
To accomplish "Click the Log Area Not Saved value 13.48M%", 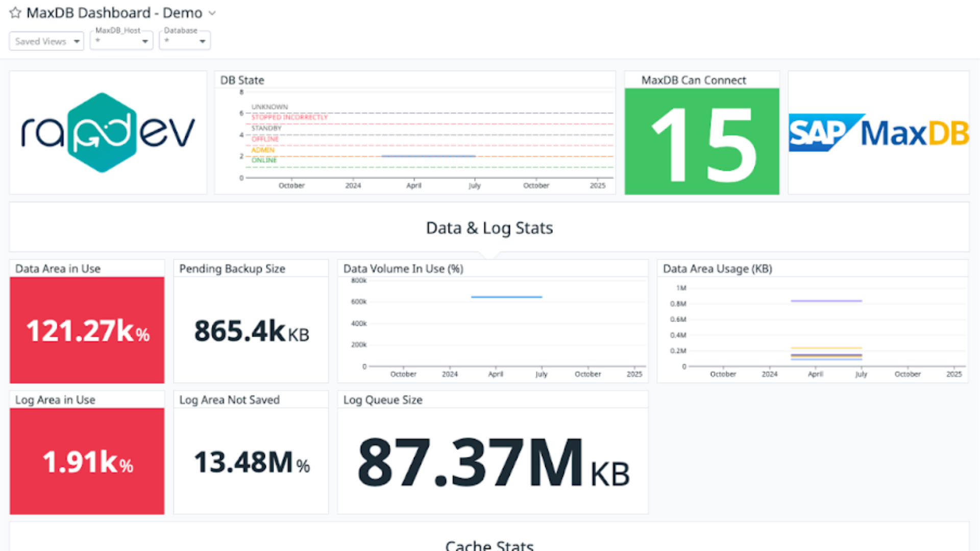I will 252,462.
